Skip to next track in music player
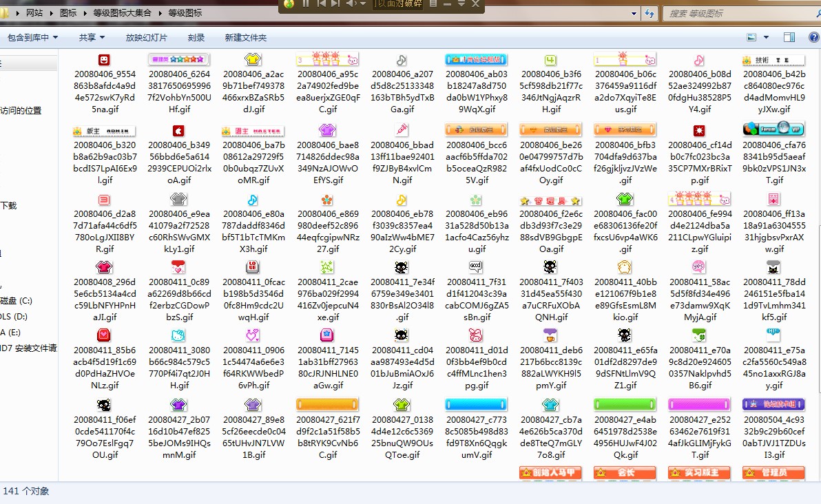 [x=335, y=4]
